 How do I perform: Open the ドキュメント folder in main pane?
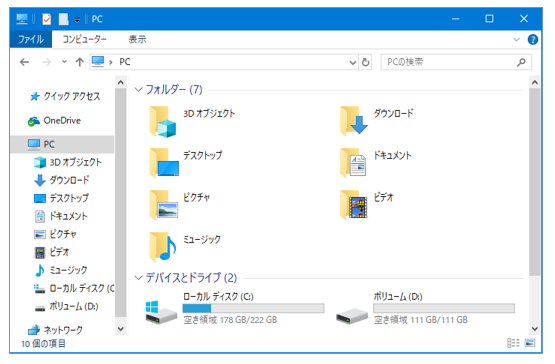point(376,163)
